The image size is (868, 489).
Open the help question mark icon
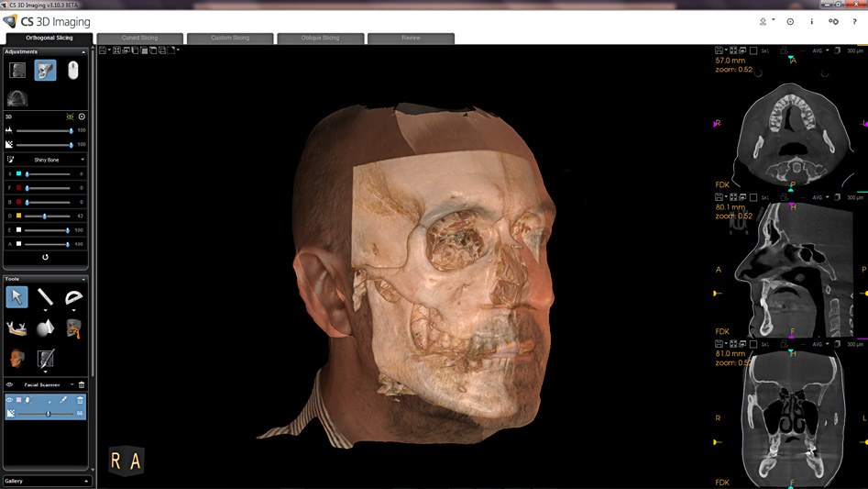pyautogui.click(x=855, y=22)
